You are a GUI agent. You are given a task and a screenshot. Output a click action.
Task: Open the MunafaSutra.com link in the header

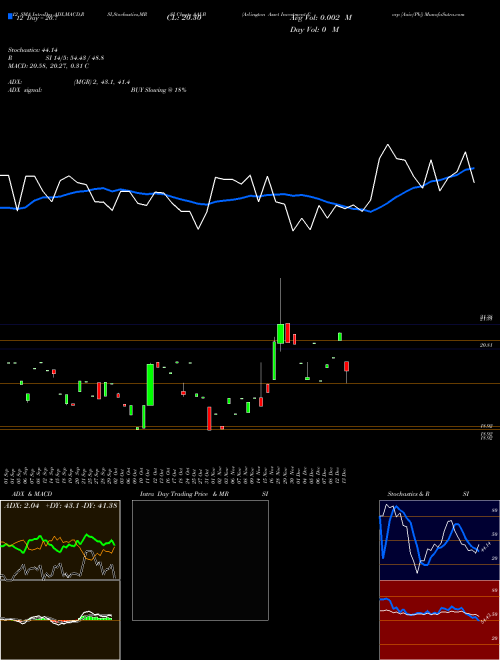(446, 14)
